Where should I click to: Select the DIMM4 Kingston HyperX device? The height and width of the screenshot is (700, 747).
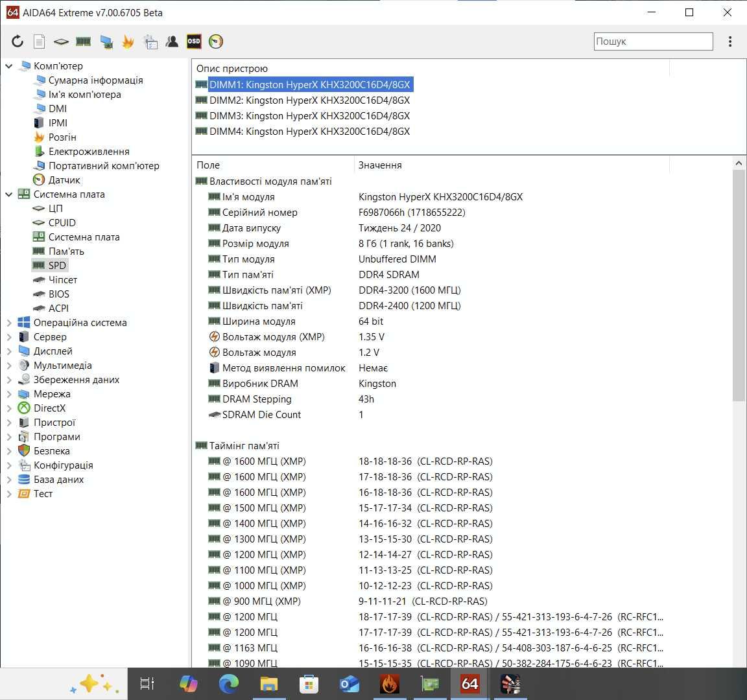click(x=310, y=132)
